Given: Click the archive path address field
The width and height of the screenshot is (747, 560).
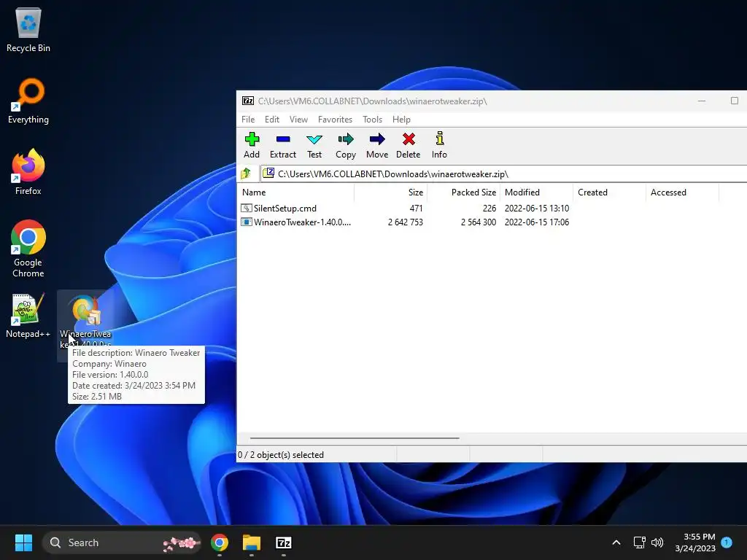Looking at the screenshot, I should tap(503, 174).
